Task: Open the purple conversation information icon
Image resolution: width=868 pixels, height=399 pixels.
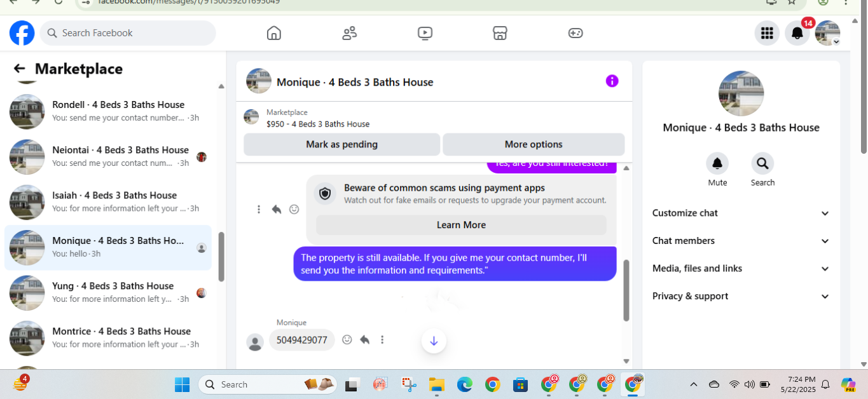Action: [612, 81]
